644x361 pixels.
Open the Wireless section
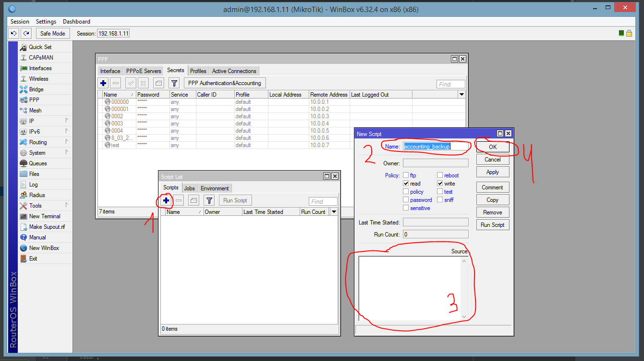coord(38,79)
